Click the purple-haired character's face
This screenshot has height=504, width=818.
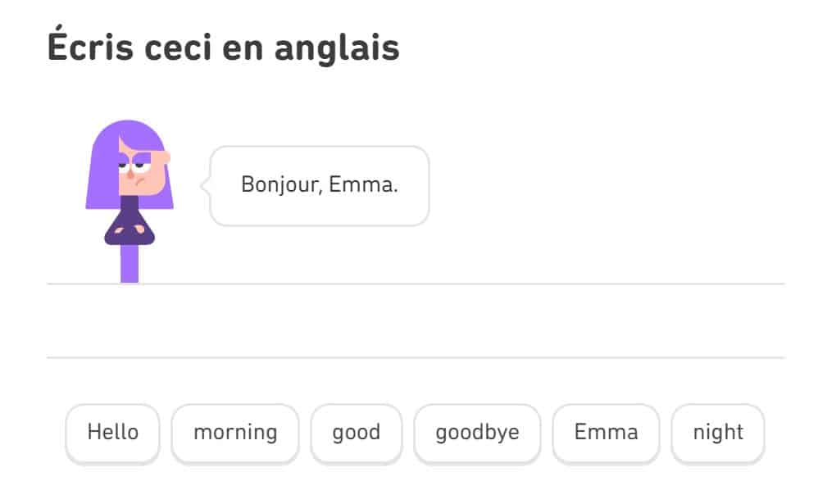pos(141,170)
